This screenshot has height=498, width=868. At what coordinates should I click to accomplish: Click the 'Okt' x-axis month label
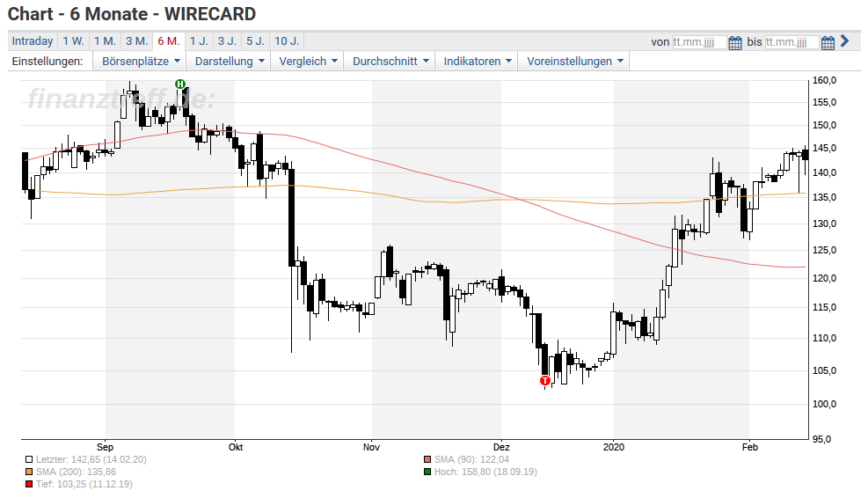tap(236, 447)
